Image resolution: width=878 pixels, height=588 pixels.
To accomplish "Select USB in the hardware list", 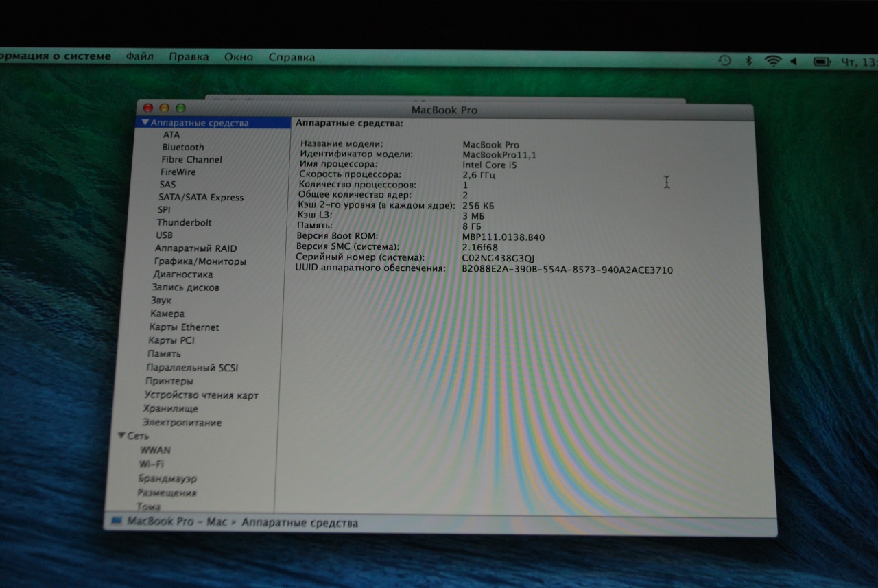I will [x=164, y=235].
